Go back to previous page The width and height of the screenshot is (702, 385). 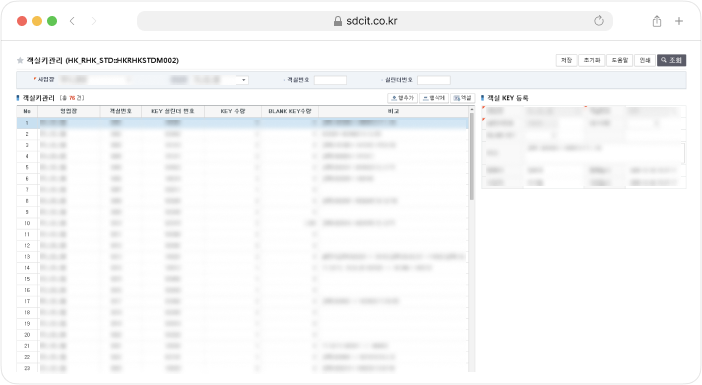tap(72, 21)
